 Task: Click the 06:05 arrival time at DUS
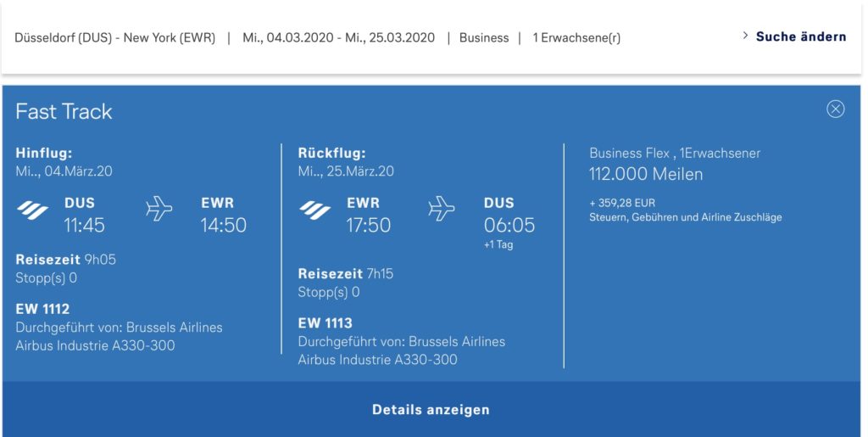509,225
